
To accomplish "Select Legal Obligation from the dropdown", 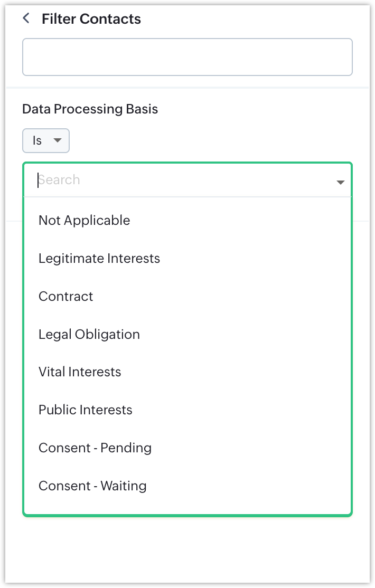I will (x=89, y=335).
